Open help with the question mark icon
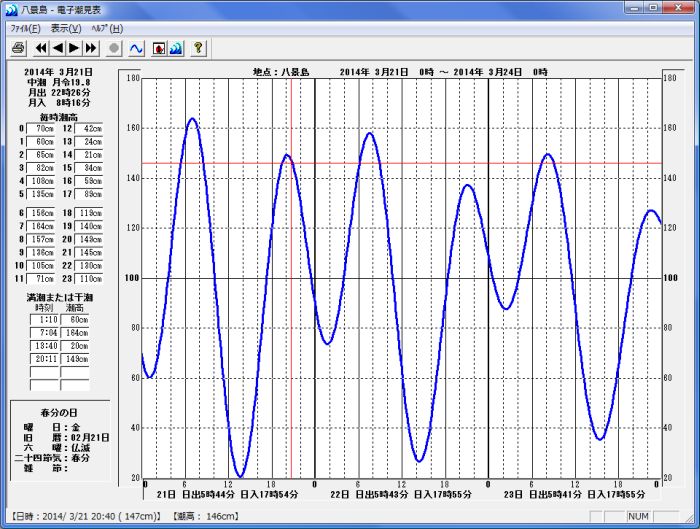 (x=198, y=47)
